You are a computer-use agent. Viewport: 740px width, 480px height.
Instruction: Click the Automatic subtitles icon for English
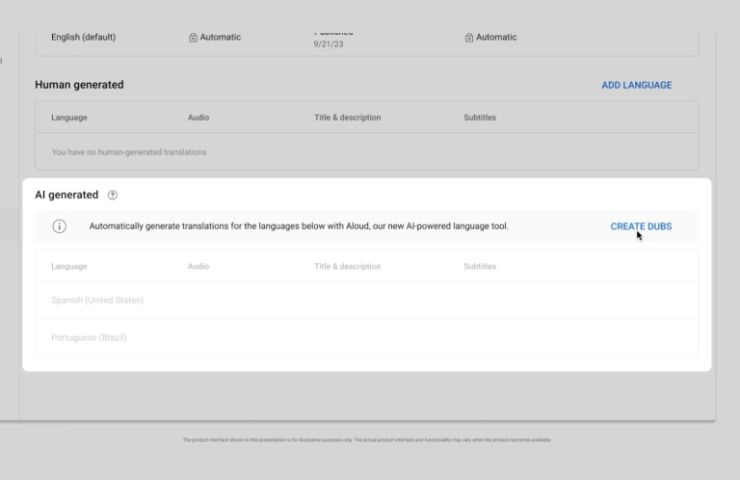click(x=469, y=38)
